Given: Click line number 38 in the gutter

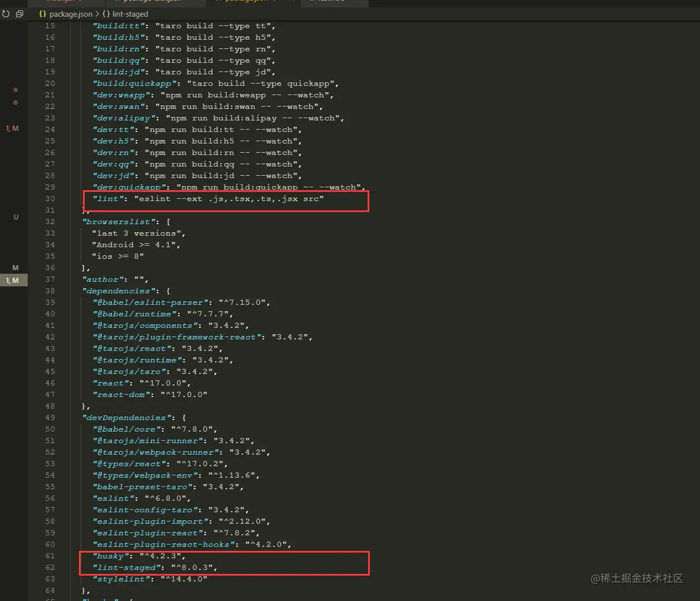Looking at the screenshot, I should 50,291.
